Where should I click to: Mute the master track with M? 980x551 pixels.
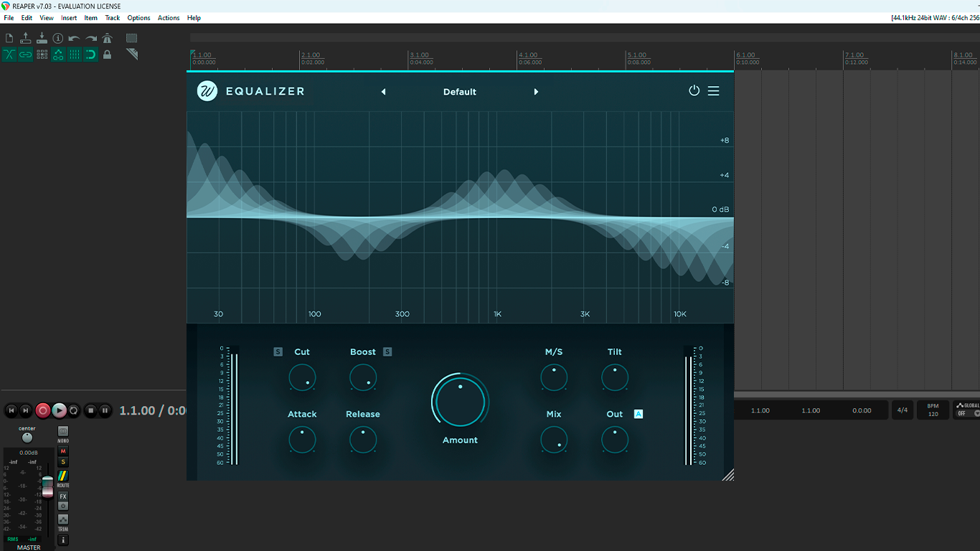pyautogui.click(x=63, y=451)
